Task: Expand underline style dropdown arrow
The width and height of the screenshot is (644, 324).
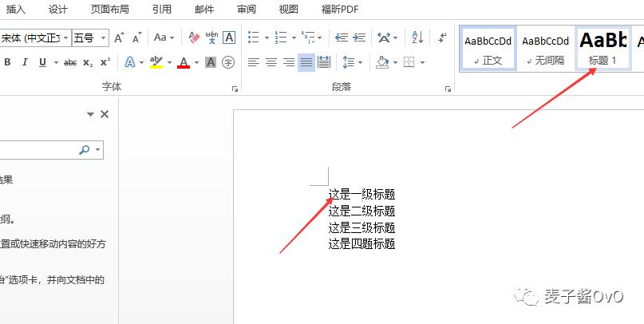Action: [56, 63]
